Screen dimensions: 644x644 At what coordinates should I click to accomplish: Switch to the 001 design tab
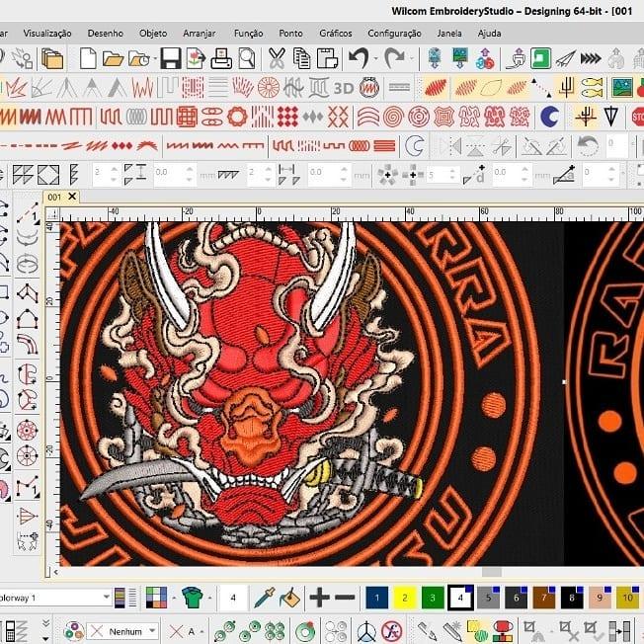(x=54, y=198)
